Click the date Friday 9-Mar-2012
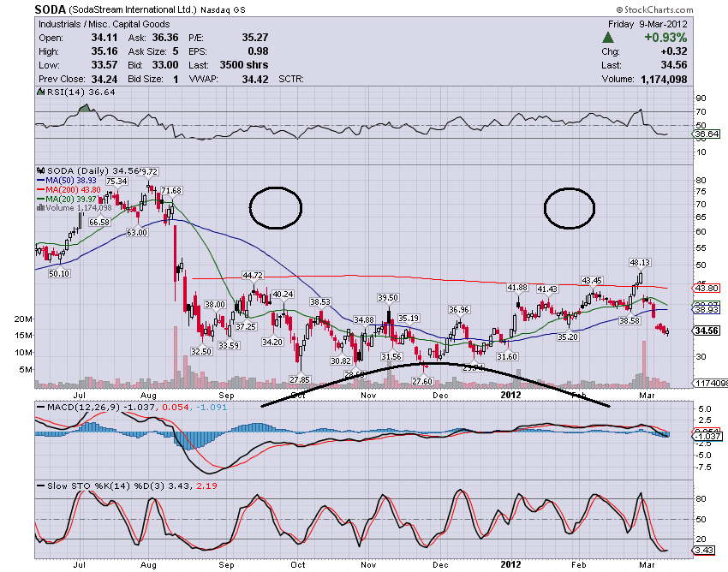The height and width of the screenshot is (572, 728). [x=647, y=24]
